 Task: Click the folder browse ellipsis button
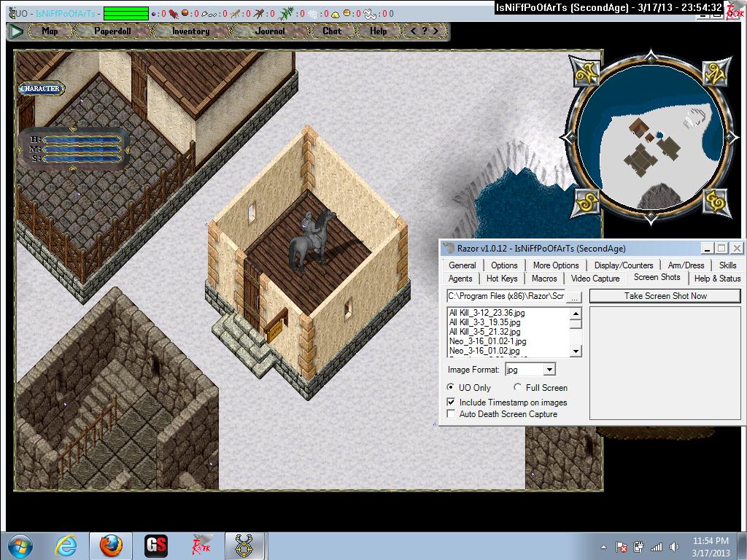[574, 296]
